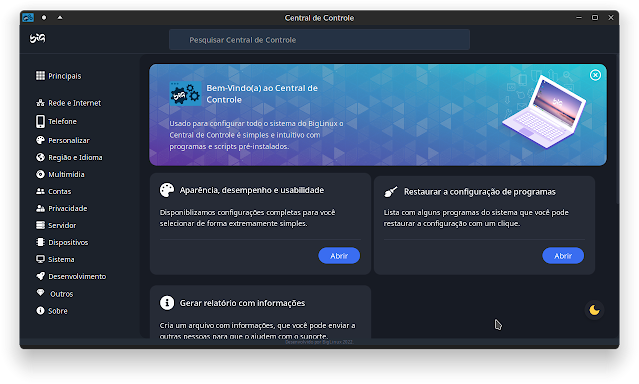Click the Rede e Internet network icon
The height and width of the screenshot is (384, 639).
point(40,103)
